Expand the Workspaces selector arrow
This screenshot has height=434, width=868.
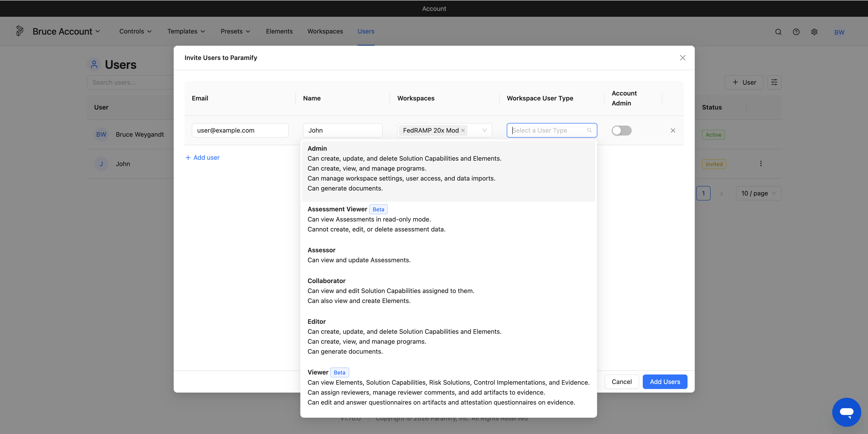point(484,131)
